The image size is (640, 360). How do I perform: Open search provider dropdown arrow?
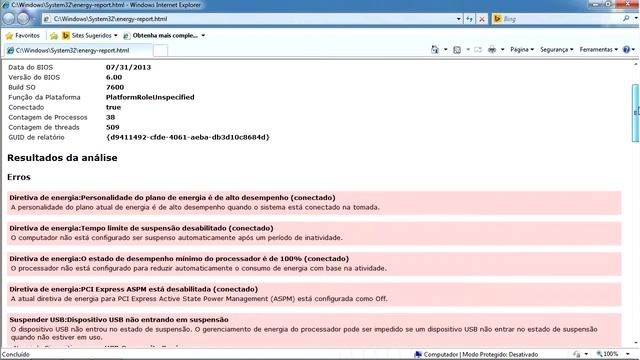pos(636,18)
